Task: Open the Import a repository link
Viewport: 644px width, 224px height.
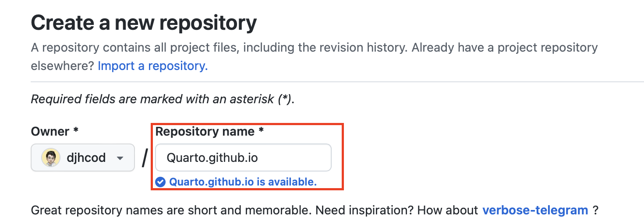Action: 152,66
